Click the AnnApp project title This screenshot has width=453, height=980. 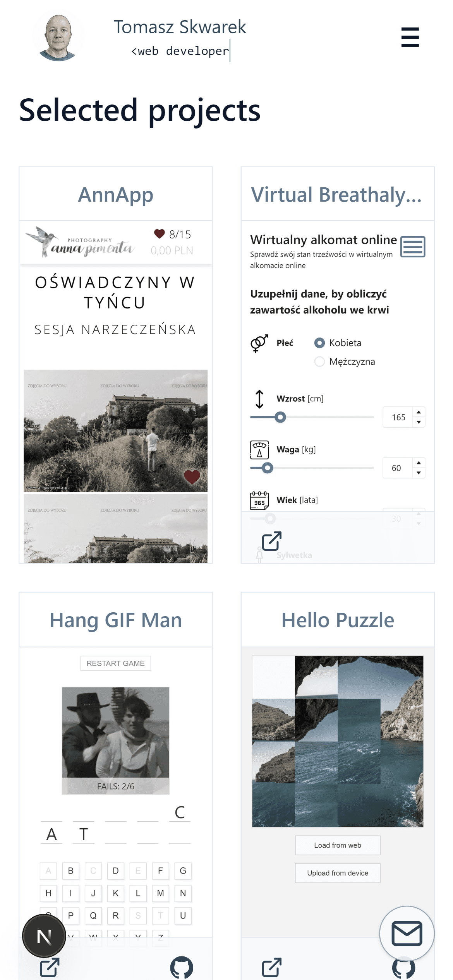tap(116, 194)
